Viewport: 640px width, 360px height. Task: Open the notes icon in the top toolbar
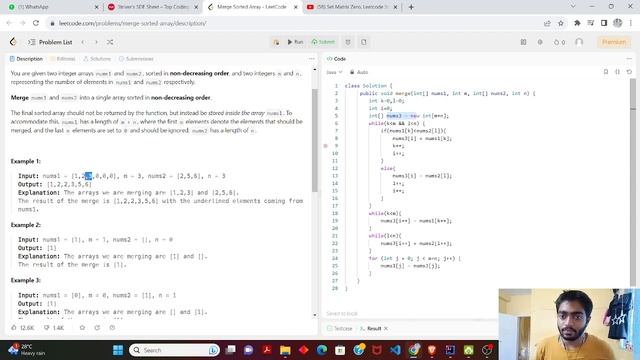point(364,42)
